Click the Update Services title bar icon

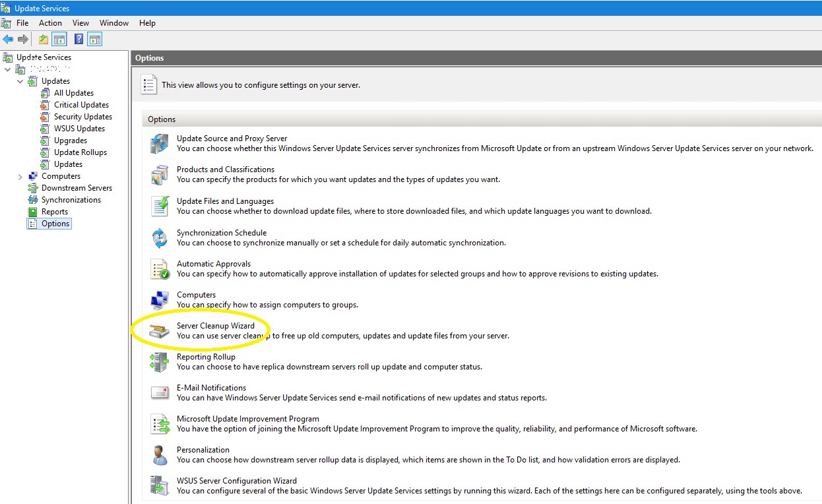(6, 8)
